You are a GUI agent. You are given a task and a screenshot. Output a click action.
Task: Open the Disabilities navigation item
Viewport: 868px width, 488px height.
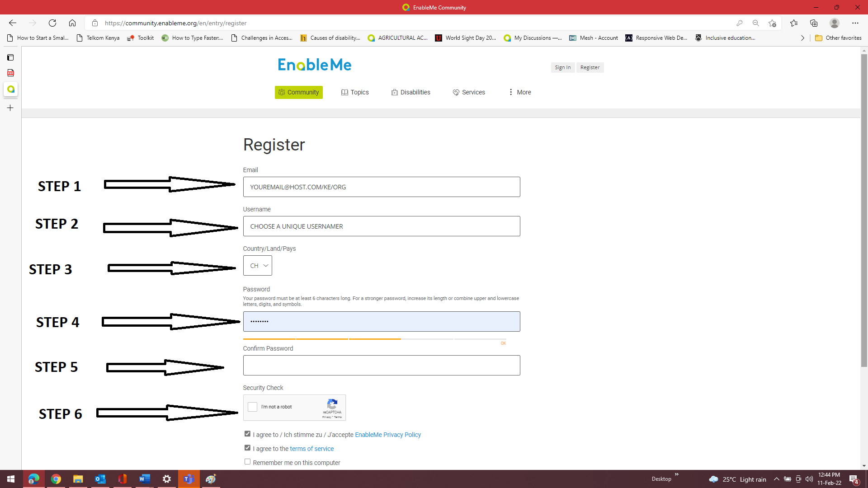point(411,92)
